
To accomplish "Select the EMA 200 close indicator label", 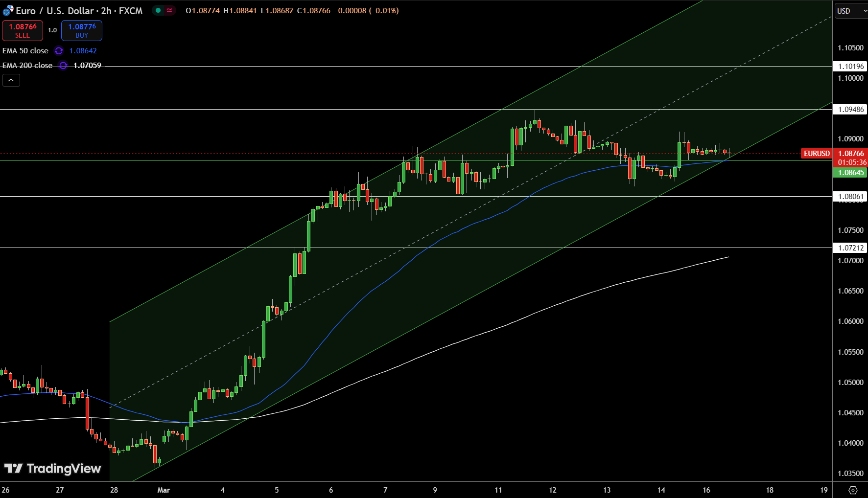I will pos(27,66).
